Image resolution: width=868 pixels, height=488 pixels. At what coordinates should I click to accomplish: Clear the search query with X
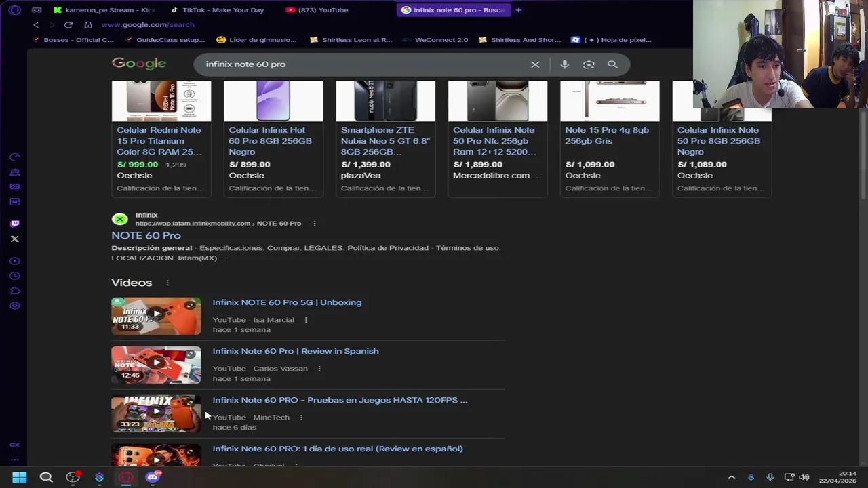[x=535, y=64]
